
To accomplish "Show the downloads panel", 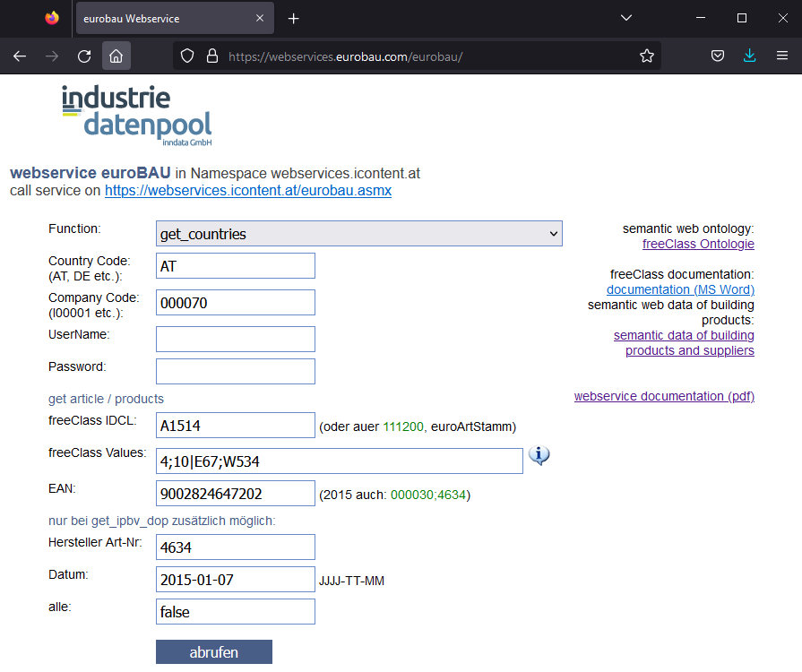I will 749,56.
